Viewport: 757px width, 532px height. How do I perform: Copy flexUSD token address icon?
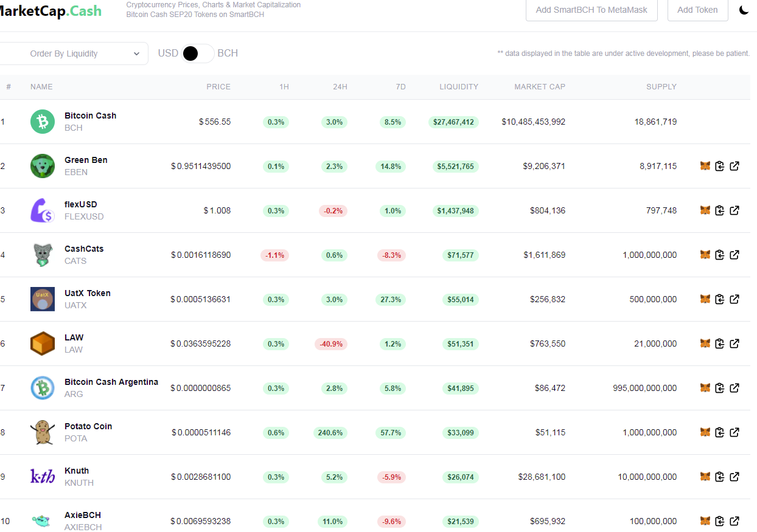(720, 210)
